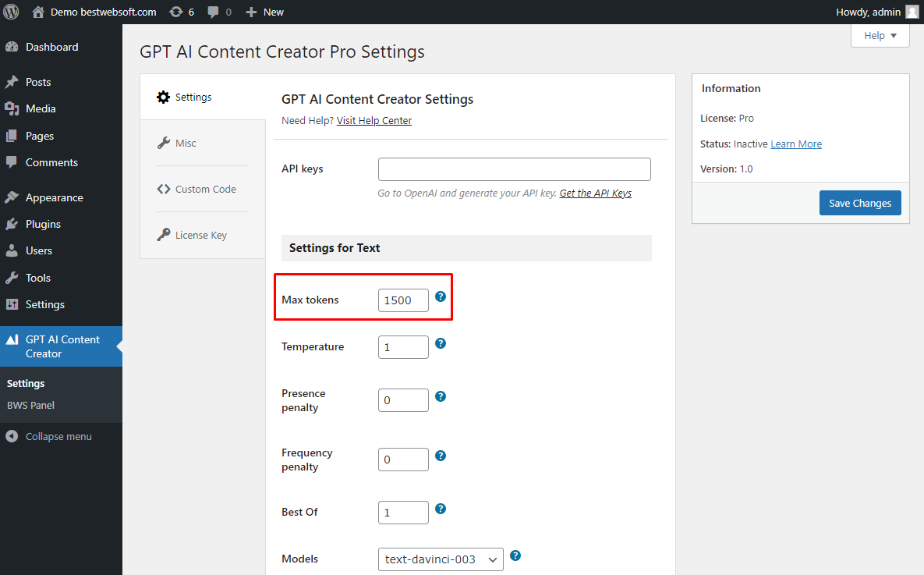924x575 pixels.
Task: Switch to the Misc tab
Action: click(203, 144)
